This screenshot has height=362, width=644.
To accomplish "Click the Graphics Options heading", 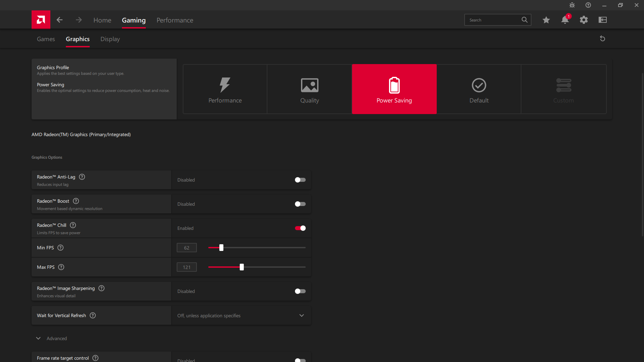I will (x=47, y=157).
